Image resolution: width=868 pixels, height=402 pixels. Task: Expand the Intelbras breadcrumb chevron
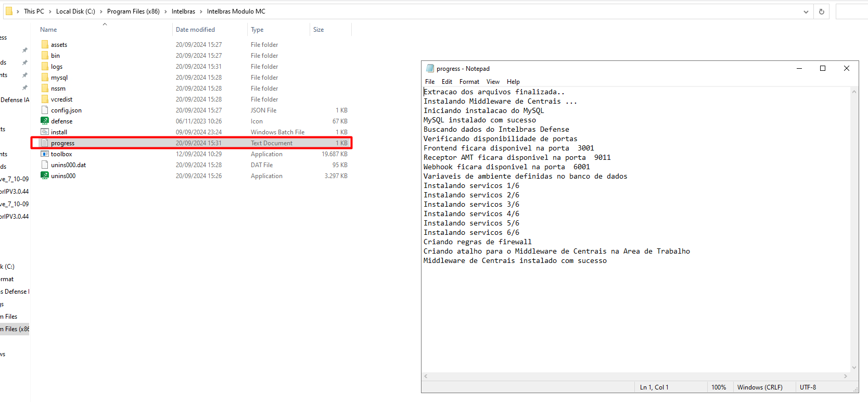click(201, 11)
